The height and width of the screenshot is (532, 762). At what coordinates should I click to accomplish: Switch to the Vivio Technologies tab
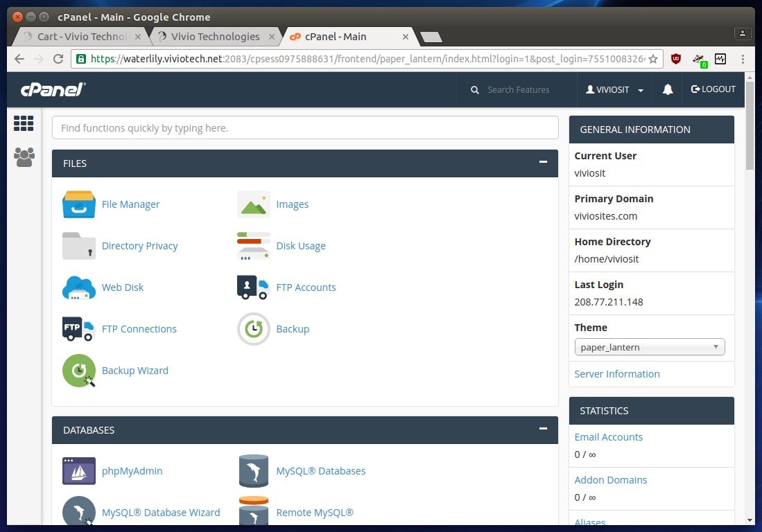214,37
